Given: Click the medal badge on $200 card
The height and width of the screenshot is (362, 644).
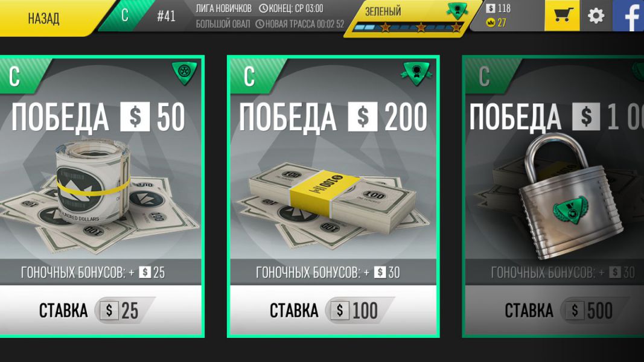Looking at the screenshot, I should (416, 74).
